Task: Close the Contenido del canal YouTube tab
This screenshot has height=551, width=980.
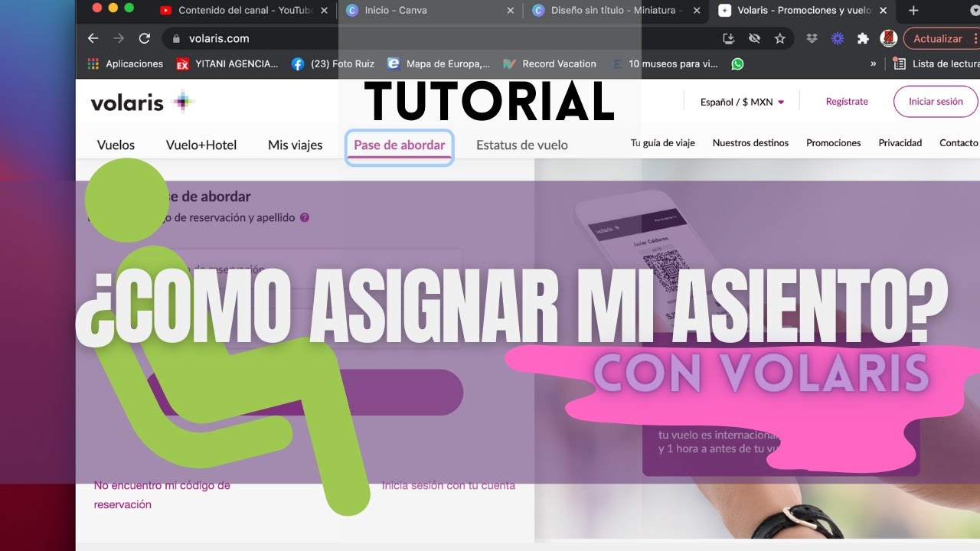Action: [x=325, y=11]
